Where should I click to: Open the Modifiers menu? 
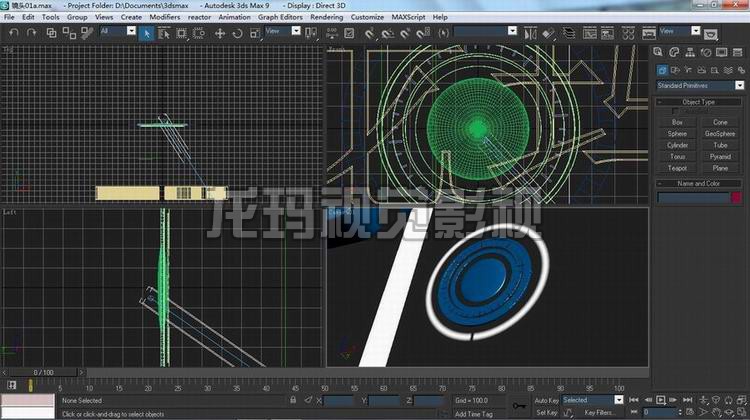tap(165, 17)
